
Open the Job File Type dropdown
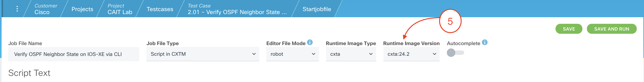coord(203,54)
